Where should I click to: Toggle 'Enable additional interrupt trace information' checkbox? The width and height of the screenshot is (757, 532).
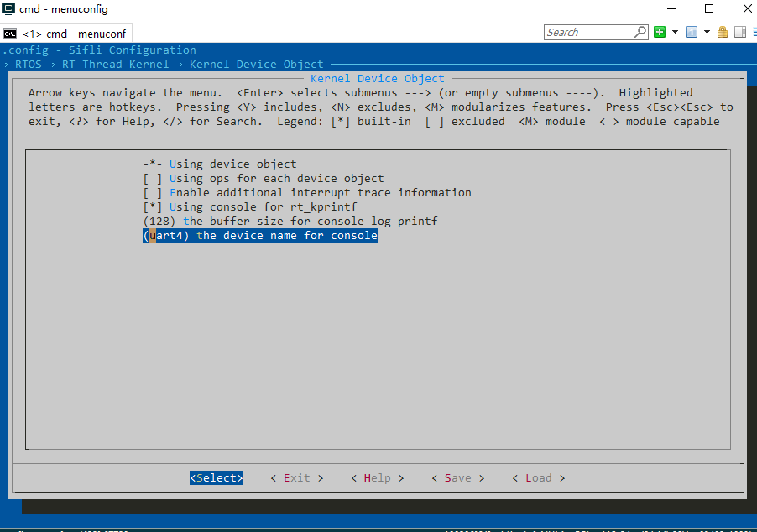[x=152, y=193]
